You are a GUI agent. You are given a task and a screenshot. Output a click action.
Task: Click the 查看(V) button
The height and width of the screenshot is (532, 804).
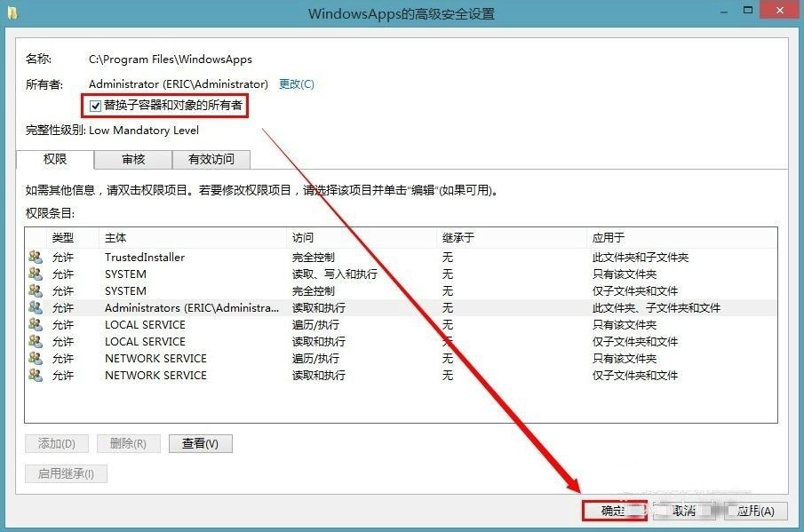coord(201,442)
